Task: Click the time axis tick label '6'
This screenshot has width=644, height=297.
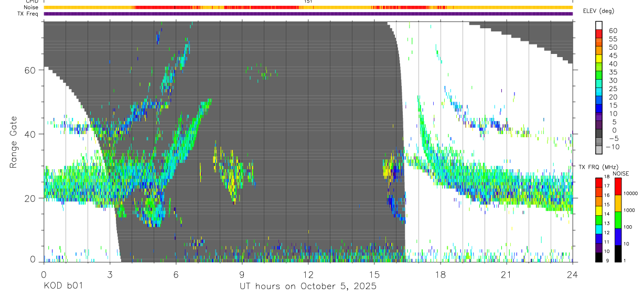Action: 176,274
